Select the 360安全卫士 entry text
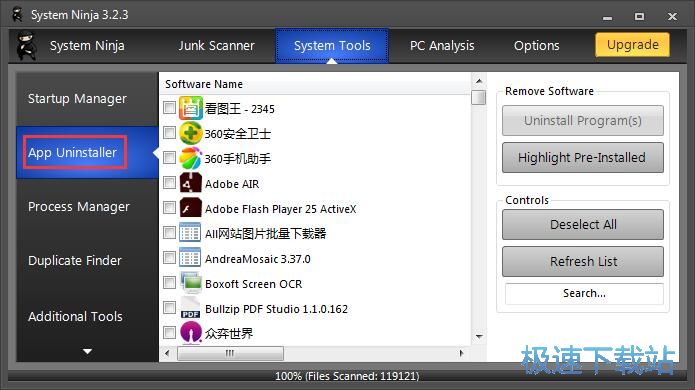Image resolution: width=695 pixels, height=390 pixels. click(x=238, y=133)
